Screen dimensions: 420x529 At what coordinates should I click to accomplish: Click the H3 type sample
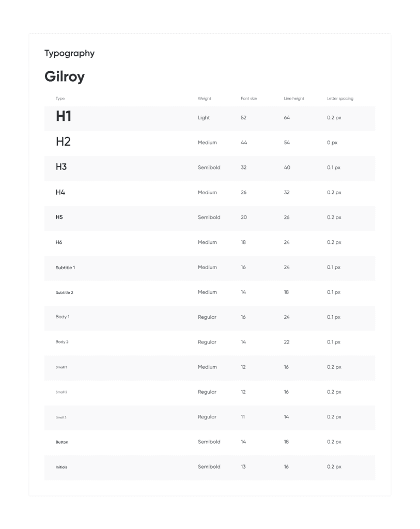[x=61, y=167]
